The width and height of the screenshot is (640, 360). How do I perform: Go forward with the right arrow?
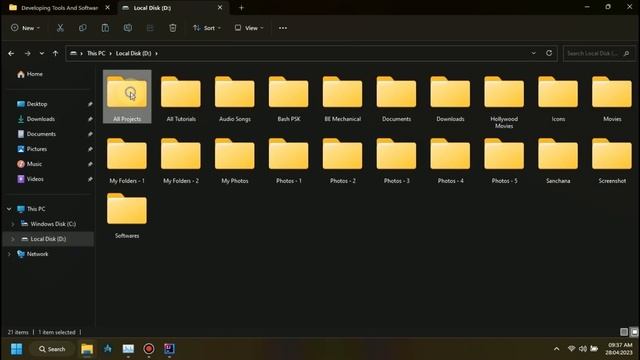coord(27,53)
